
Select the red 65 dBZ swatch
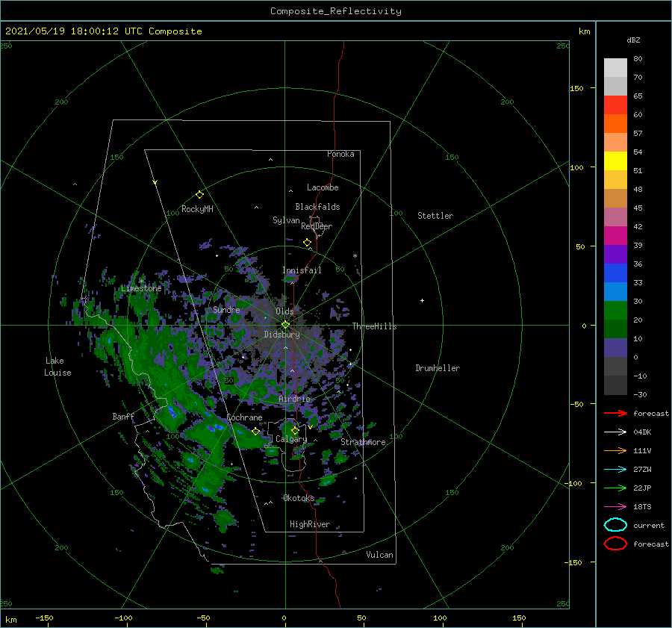(615, 105)
